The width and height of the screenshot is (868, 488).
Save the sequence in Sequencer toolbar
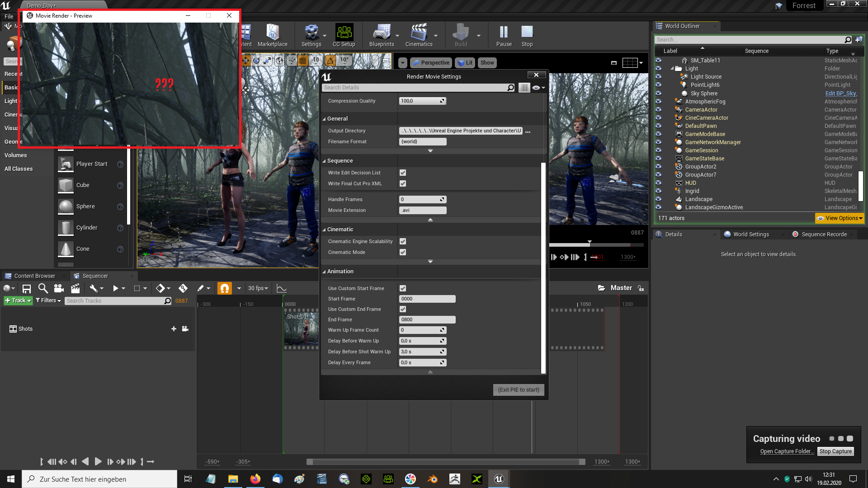coord(27,288)
